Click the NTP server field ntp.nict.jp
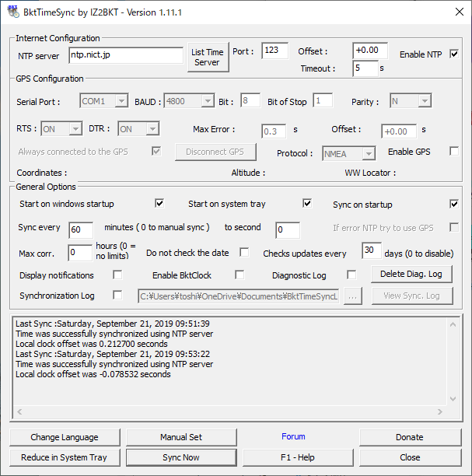 [x=126, y=55]
